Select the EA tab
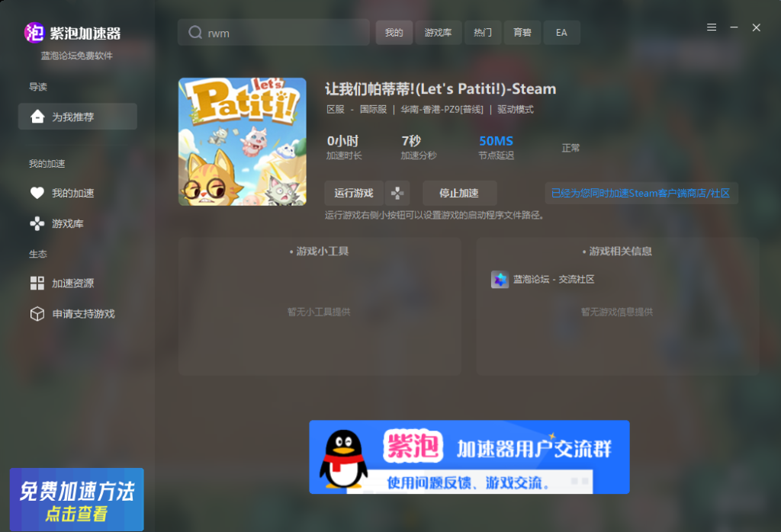Image resolution: width=781 pixels, height=532 pixels. coord(562,32)
